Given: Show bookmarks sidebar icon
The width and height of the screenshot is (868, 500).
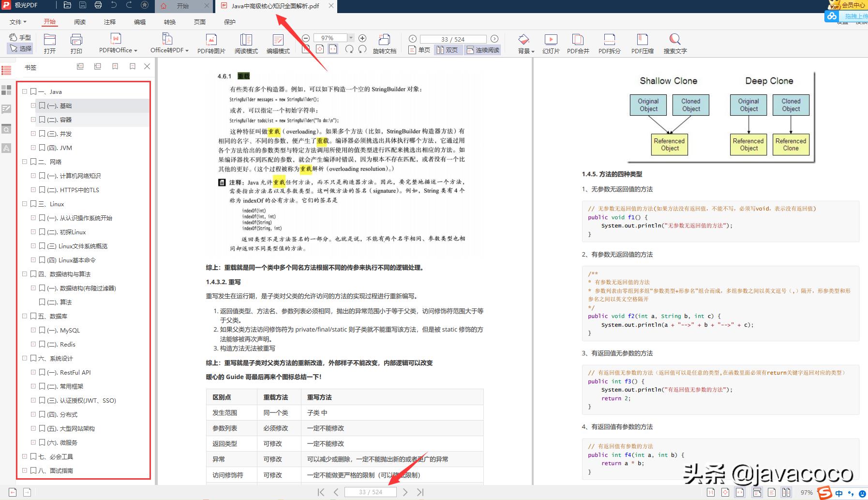Looking at the screenshot, I should tap(6, 71).
